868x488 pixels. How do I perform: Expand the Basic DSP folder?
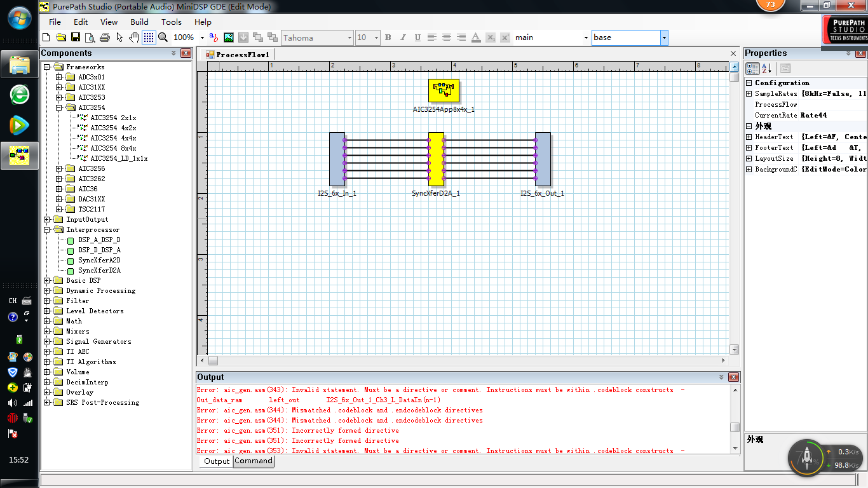47,280
